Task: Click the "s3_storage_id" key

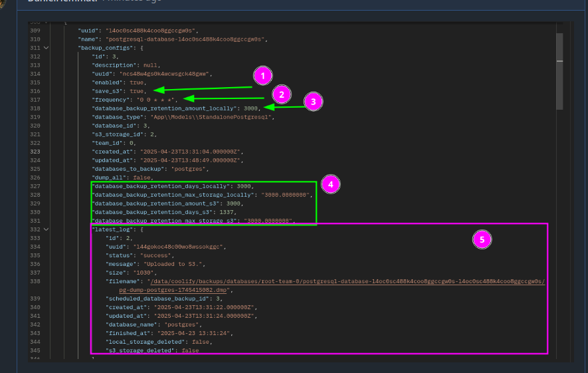Action: point(118,134)
